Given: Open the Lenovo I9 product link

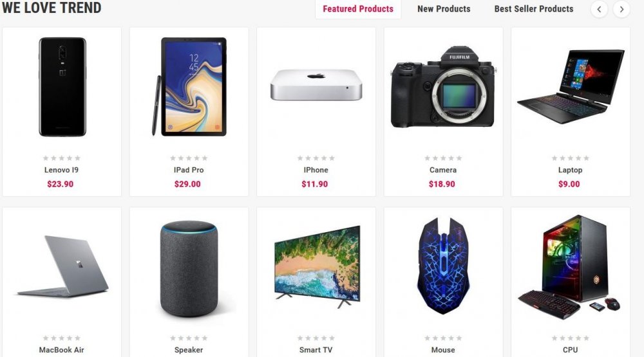Looking at the screenshot, I should click(x=61, y=170).
